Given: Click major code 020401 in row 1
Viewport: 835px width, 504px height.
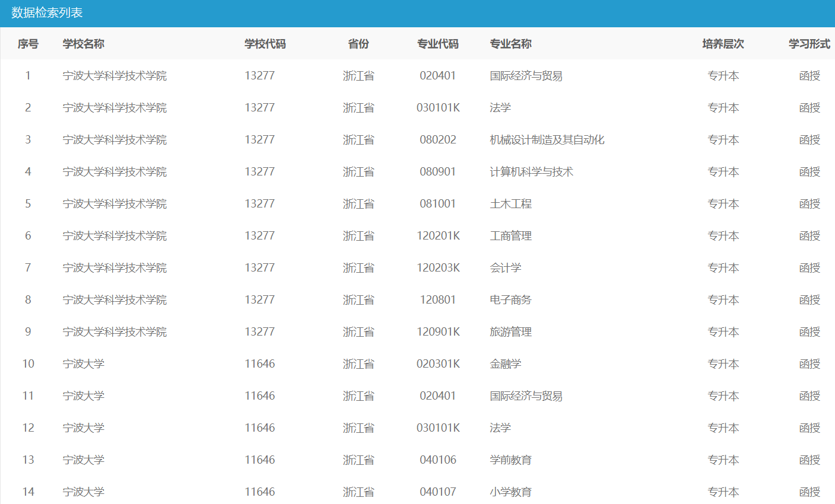Looking at the screenshot, I should [x=438, y=76].
